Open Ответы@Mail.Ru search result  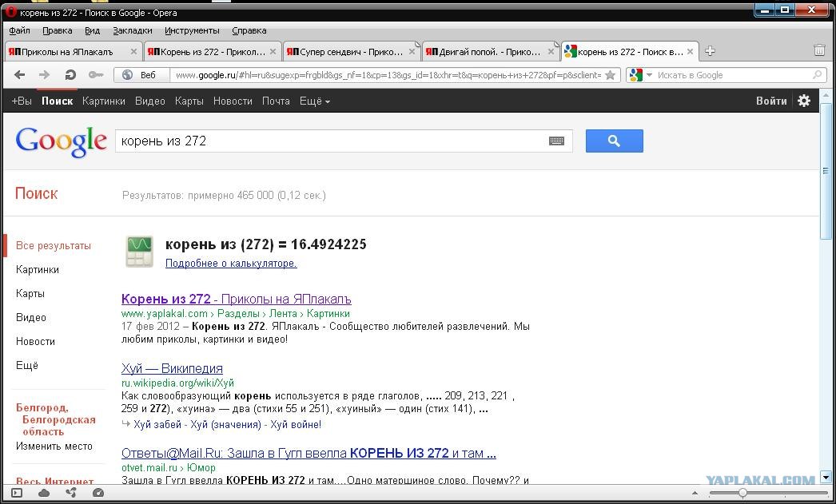309,454
